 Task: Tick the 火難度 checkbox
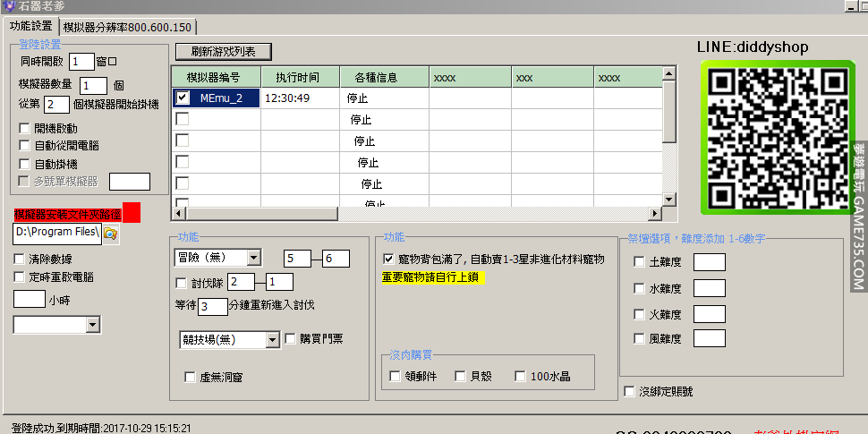coord(639,314)
